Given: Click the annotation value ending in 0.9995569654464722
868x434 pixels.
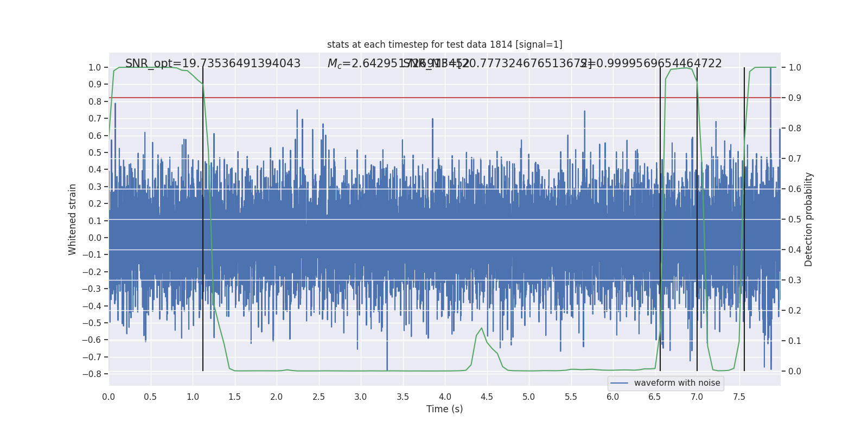Looking at the screenshot, I should (651, 63).
